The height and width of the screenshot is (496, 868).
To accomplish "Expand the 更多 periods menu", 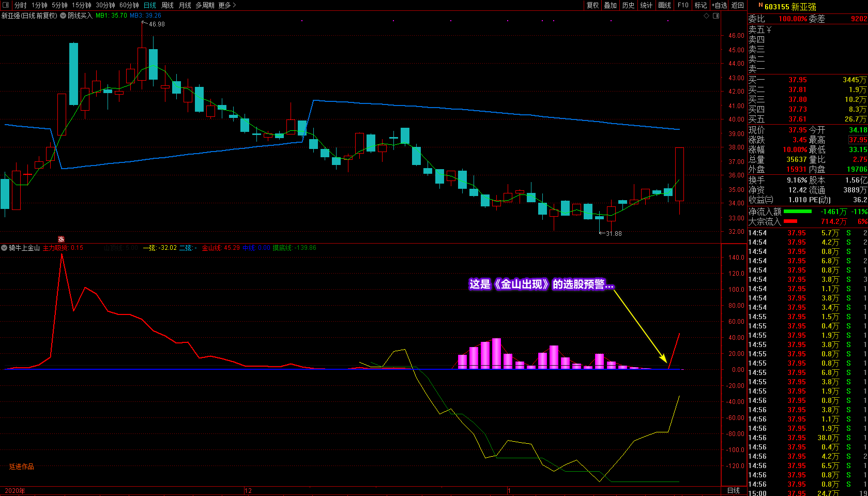I will (227, 5).
